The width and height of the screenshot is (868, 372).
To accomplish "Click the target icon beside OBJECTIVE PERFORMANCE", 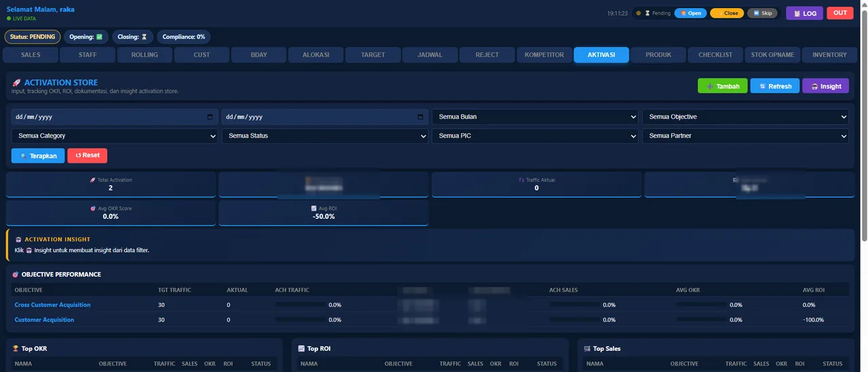I will [x=16, y=274].
